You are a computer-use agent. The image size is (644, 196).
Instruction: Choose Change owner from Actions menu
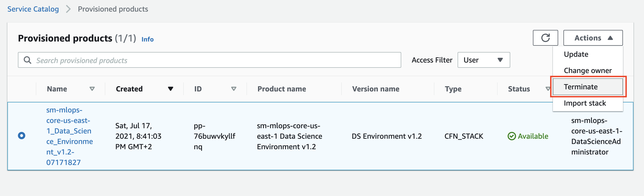(x=588, y=71)
